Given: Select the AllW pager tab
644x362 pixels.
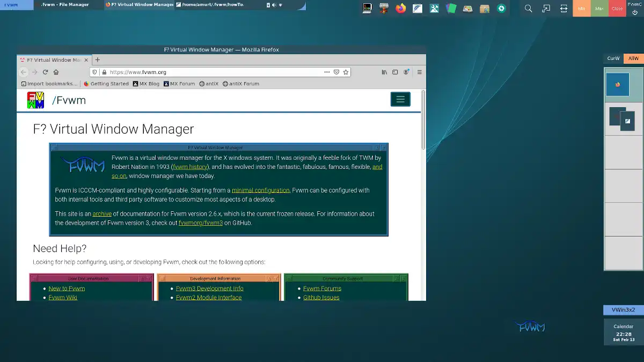Looking at the screenshot, I should tap(633, 58).
